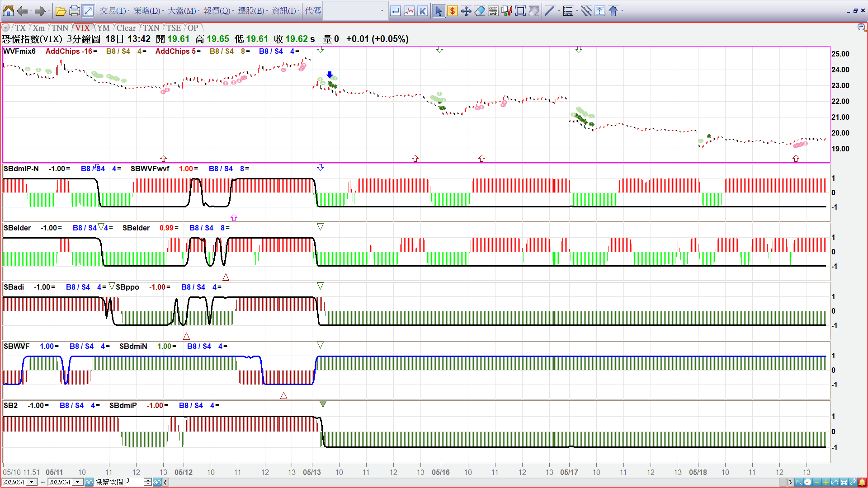Click the K-line chart icon
This screenshot has width=868, height=488.
pyautogui.click(x=423, y=11)
